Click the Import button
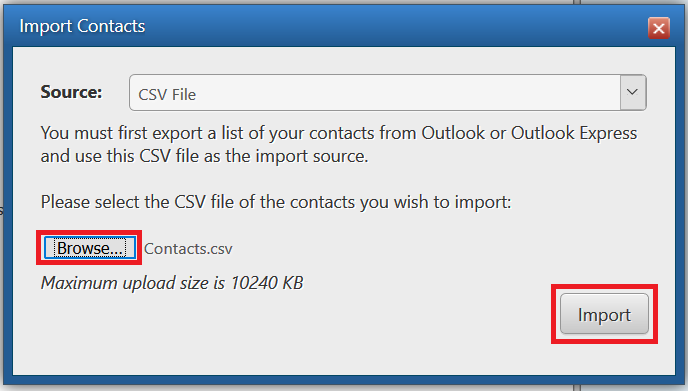Viewport: 688px width, 391px height. 604,314
